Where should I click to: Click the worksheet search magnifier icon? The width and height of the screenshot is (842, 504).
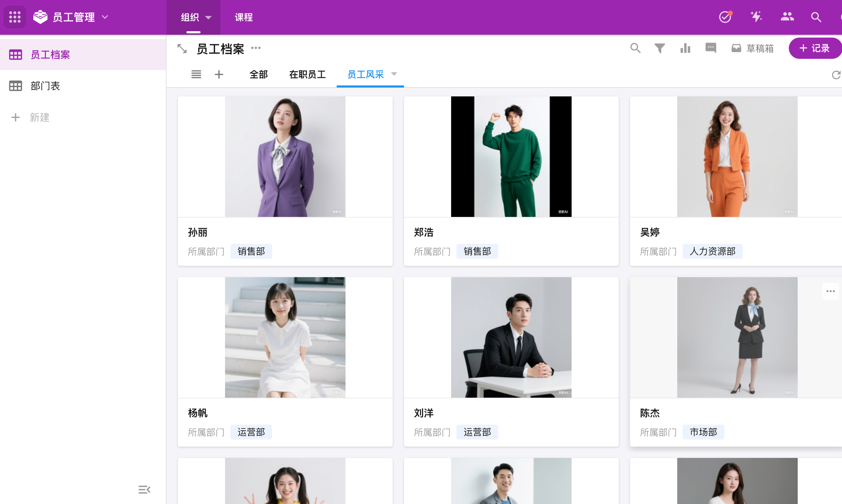[x=635, y=48]
